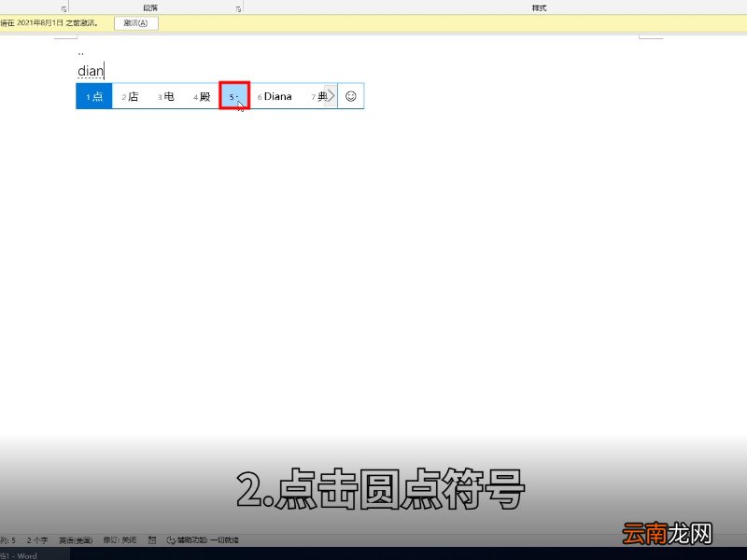Collapse the candidate list back to the input
This screenshot has height=560, width=747.
(91, 70)
